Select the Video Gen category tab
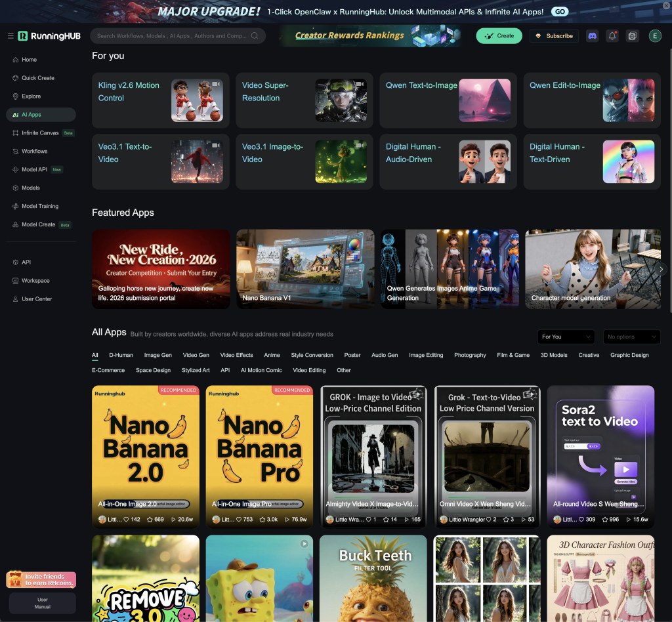This screenshot has width=672, height=622. tap(196, 355)
